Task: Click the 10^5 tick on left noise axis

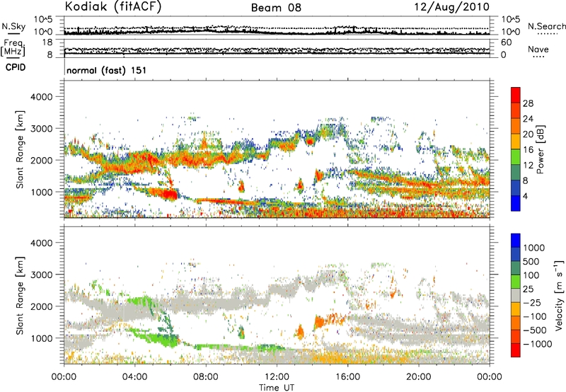Action: (43, 20)
